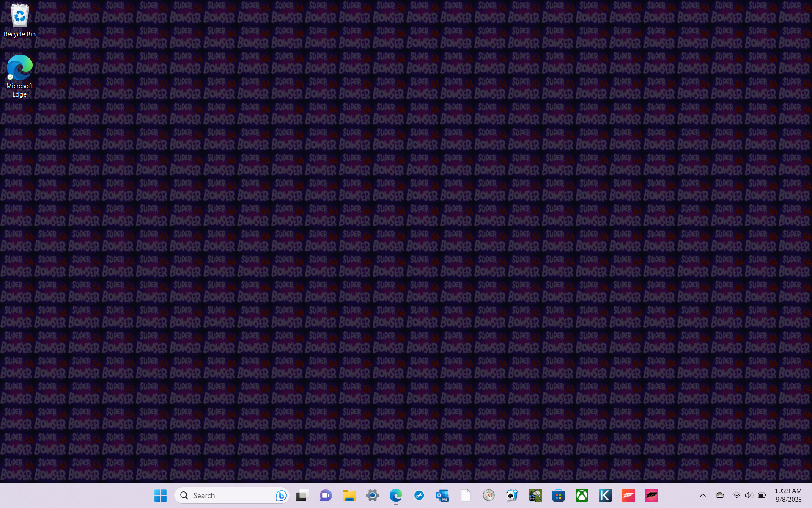This screenshot has height=508, width=812.
Task: Open the K letter app in taskbar
Action: (x=605, y=495)
